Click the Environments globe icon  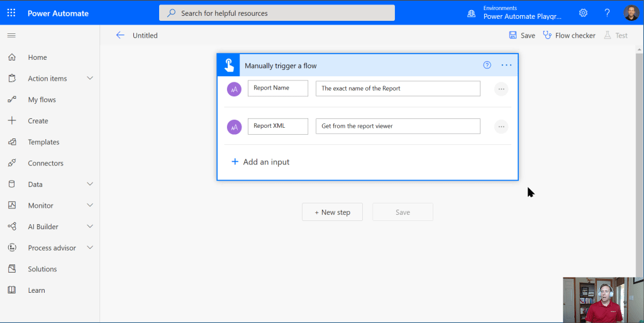click(x=472, y=14)
